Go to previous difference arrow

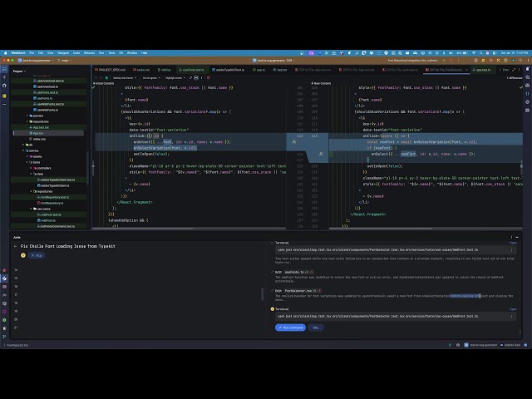pos(96,77)
